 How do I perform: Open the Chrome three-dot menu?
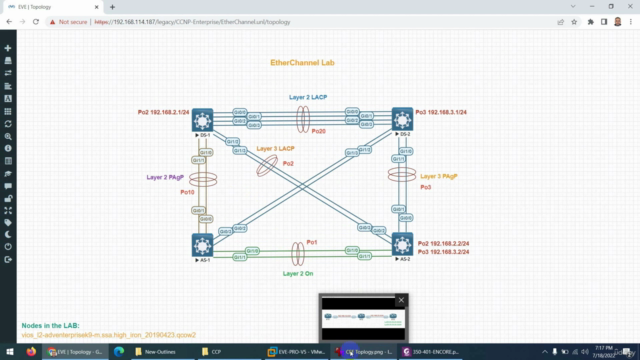631,22
